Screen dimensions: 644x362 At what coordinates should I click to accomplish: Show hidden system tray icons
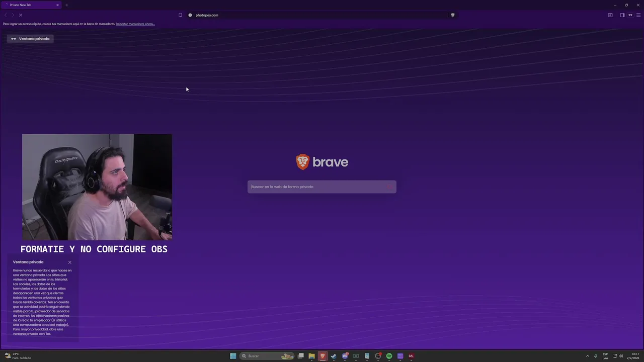point(587,356)
